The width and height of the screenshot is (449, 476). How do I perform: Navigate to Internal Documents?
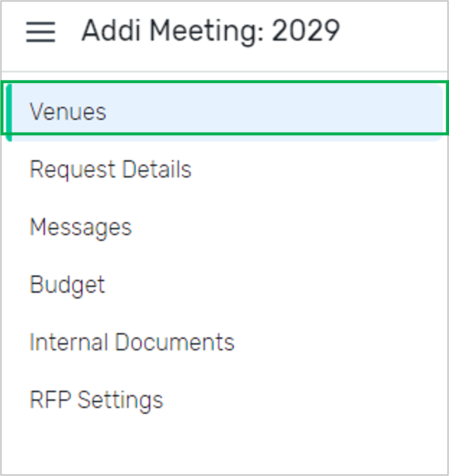[132, 342]
